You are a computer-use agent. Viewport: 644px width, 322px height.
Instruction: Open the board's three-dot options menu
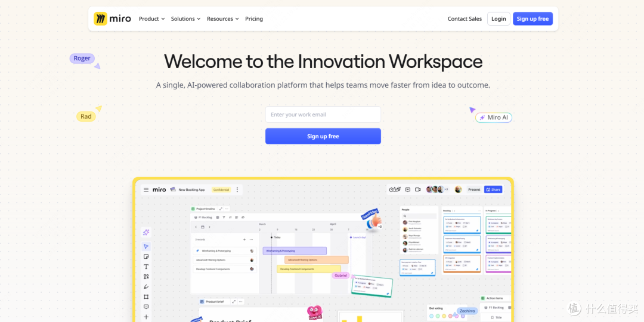(x=237, y=190)
